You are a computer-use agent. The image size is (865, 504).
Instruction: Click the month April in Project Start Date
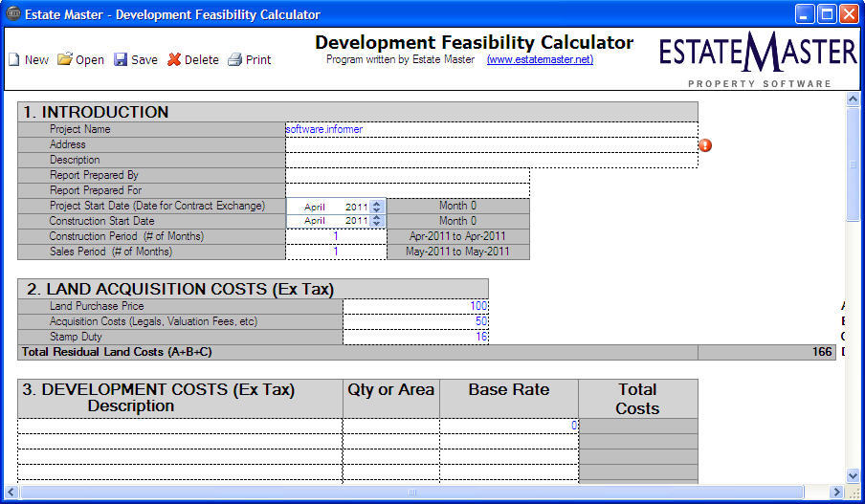(x=315, y=207)
